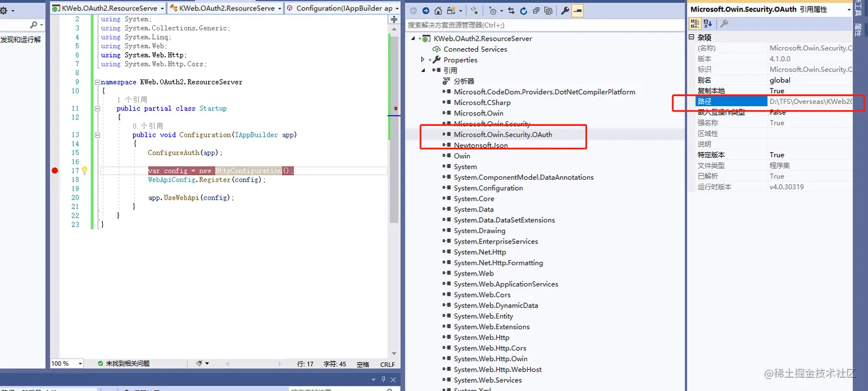Toggle the Preview Selected Items button
868x391 pixels.
(x=578, y=10)
